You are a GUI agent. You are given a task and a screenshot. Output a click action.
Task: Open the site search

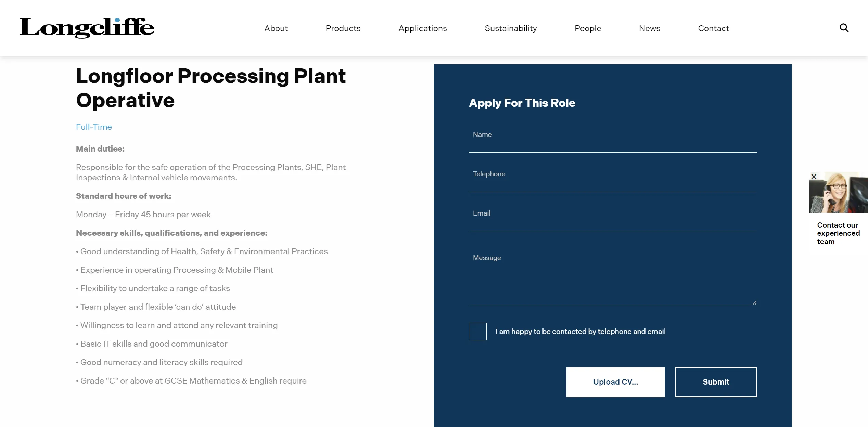pyautogui.click(x=843, y=28)
